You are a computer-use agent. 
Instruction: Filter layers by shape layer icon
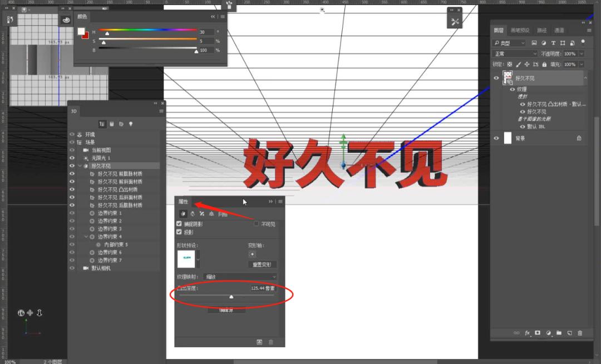[563, 43]
